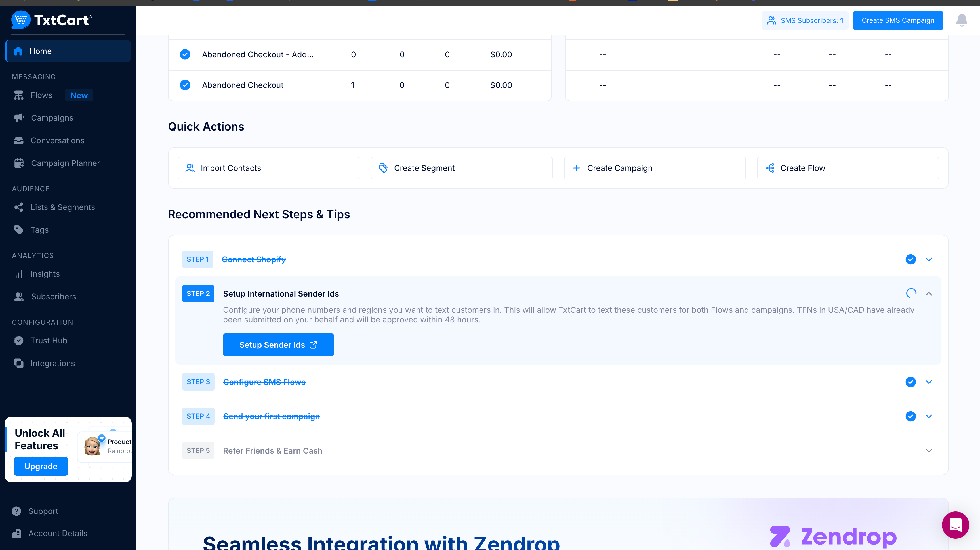The width and height of the screenshot is (980, 550).
Task: Click the Create Flow quick action
Action: [x=848, y=168]
